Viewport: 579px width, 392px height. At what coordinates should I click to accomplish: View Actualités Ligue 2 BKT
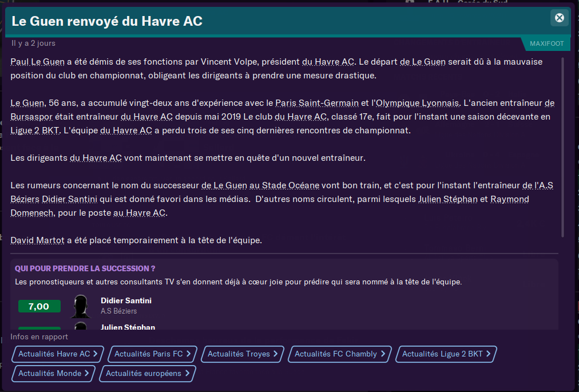[446, 354]
